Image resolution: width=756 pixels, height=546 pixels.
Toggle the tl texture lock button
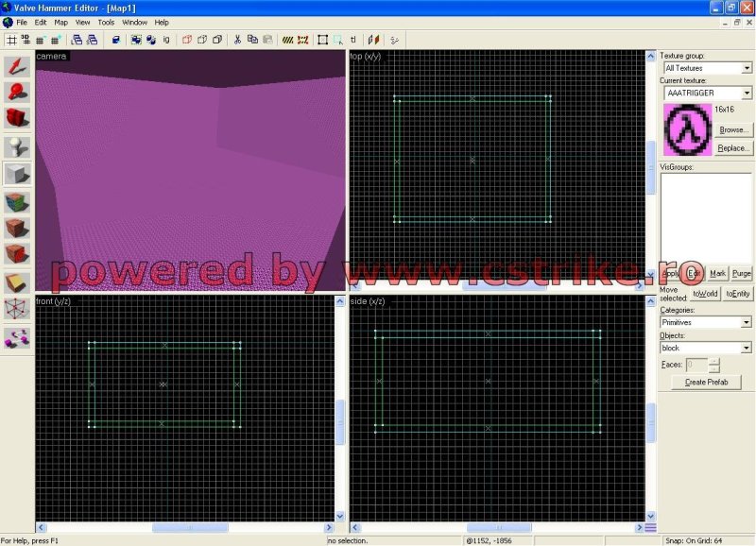[x=353, y=40]
